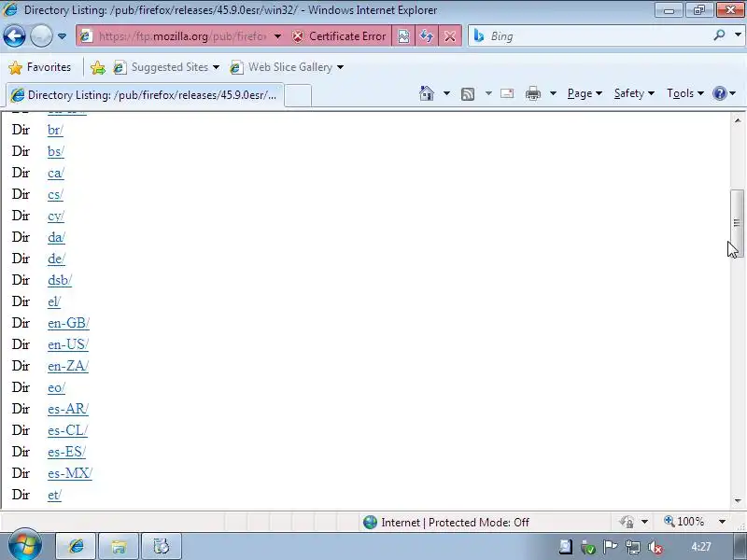
Task: Open the et/ directory link
Action: (x=54, y=495)
